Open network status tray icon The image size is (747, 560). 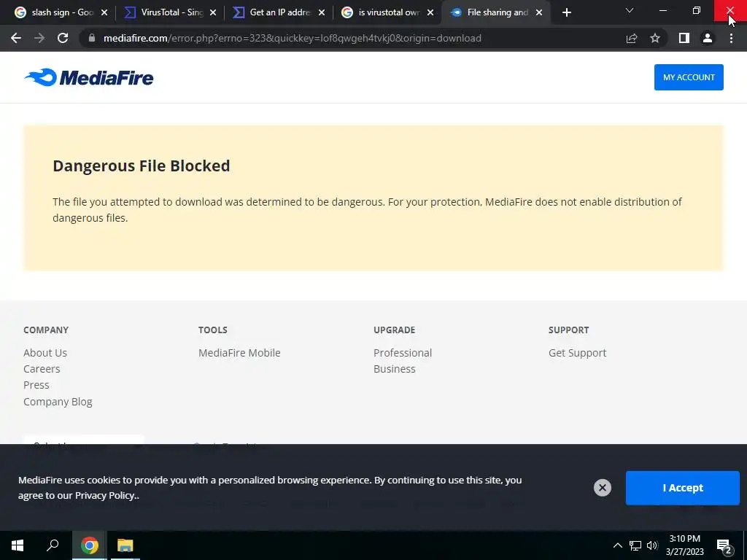(635, 545)
